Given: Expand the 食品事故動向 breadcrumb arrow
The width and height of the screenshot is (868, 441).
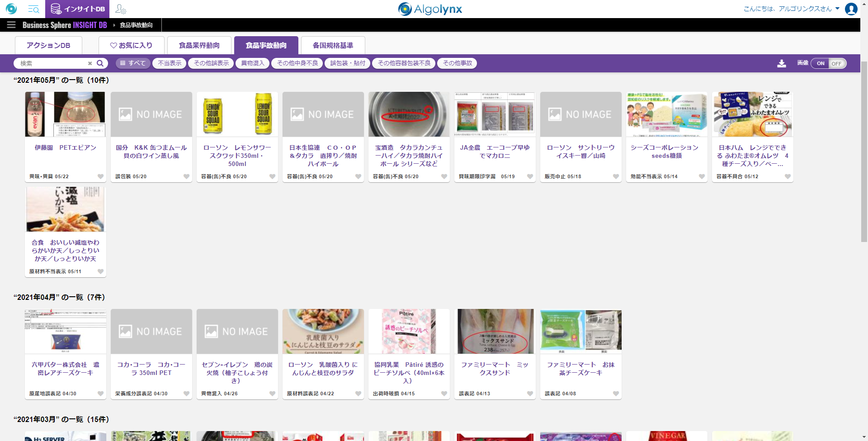Looking at the screenshot, I should pyautogui.click(x=114, y=25).
